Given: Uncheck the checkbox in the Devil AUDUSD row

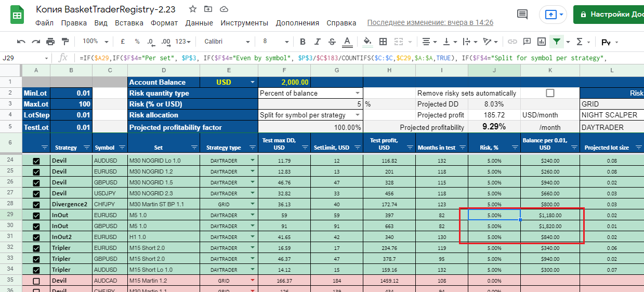Looking at the screenshot, I should pyautogui.click(x=36, y=162).
